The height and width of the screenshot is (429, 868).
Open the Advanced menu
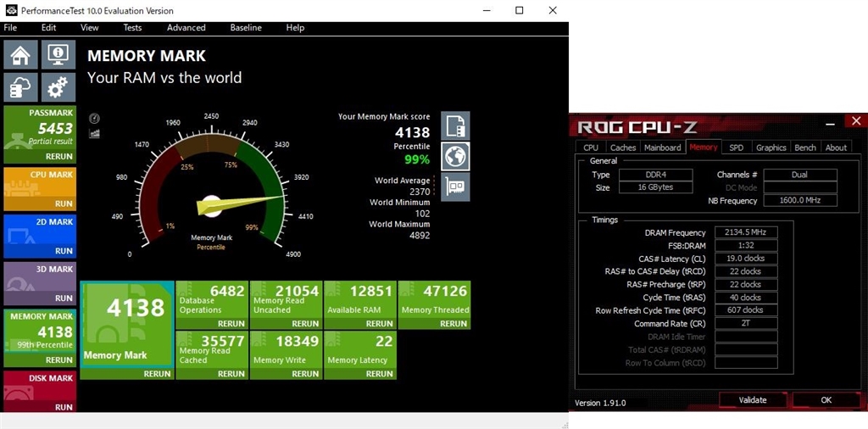[186, 28]
